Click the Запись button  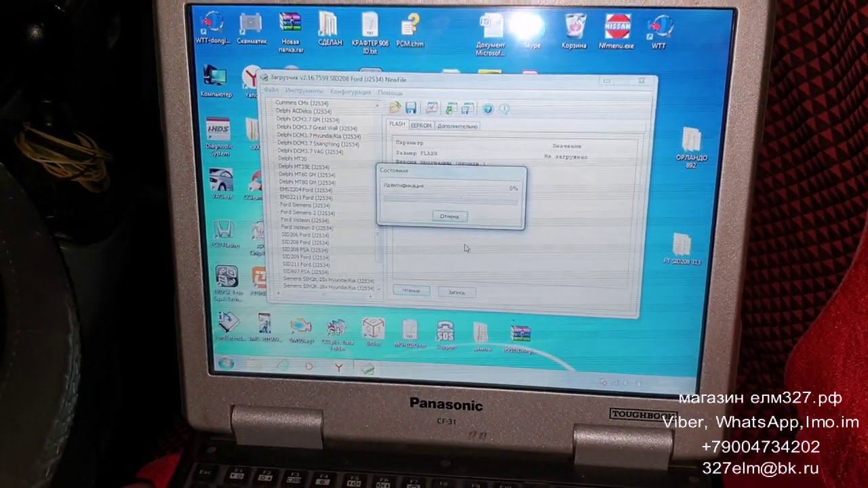coord(456,292)
